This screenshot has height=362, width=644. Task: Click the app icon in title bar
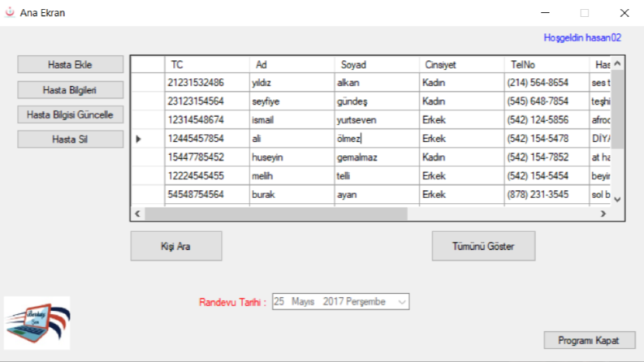tap(10, 12)
